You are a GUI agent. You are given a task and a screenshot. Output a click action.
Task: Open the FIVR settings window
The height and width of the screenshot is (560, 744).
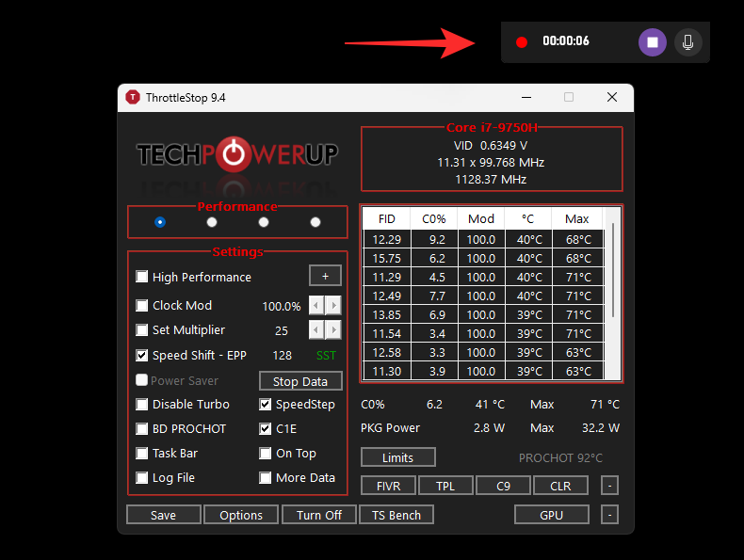[x=388, y=486]
